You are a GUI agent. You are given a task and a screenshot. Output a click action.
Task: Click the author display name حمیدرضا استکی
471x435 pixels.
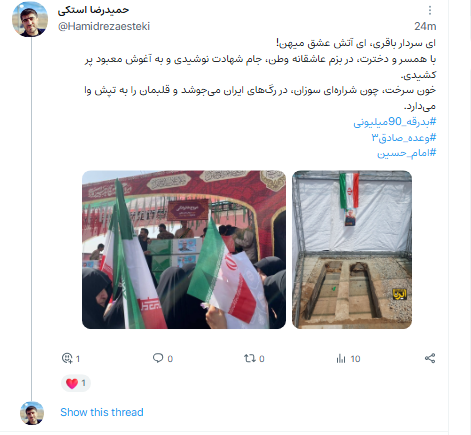point(93,10)
